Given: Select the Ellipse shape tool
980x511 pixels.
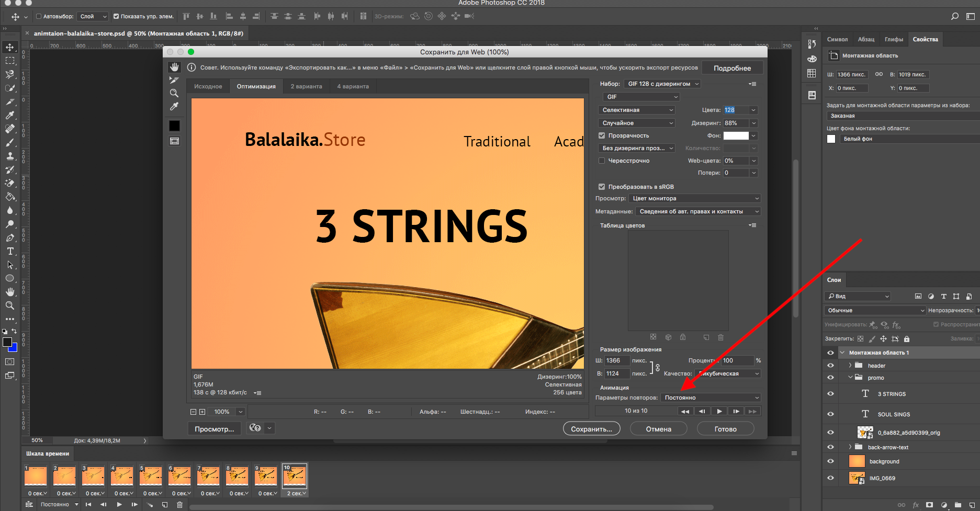Looking at the screenshot, I should (x=10, y=278).
